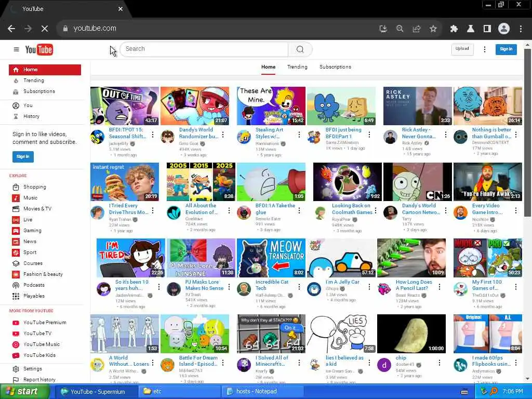The image size is (532, 399).
Task: Toggle the browser side panel icon
Action: [487, 29]
